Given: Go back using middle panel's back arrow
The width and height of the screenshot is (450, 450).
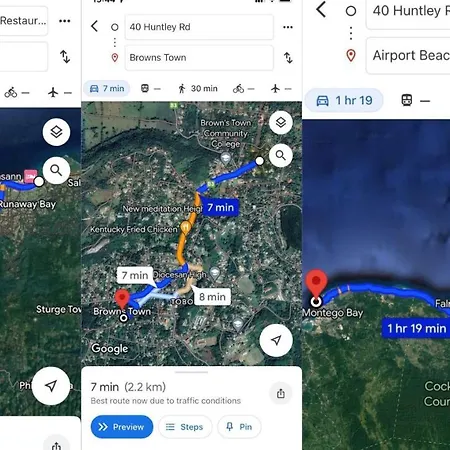Looking at the screenshot, I should click(95, 26).
